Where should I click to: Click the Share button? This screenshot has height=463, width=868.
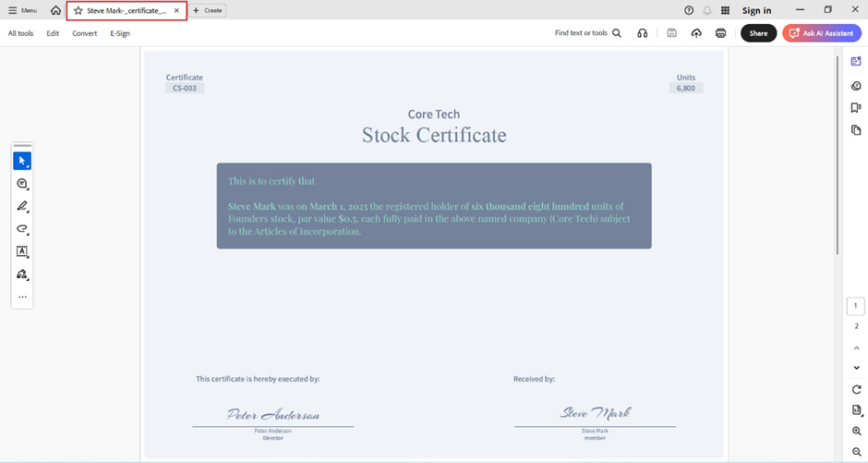click(x=758, y=33)
